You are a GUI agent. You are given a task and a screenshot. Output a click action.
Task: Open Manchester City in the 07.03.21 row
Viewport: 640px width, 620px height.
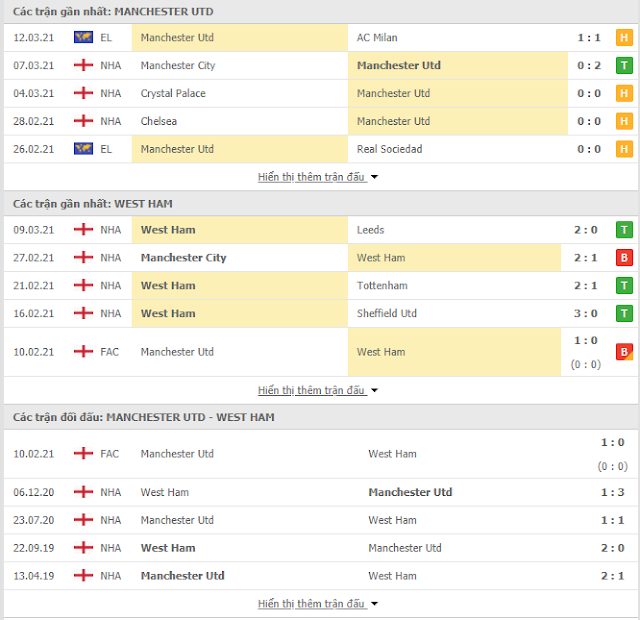[x=178, y=65]
